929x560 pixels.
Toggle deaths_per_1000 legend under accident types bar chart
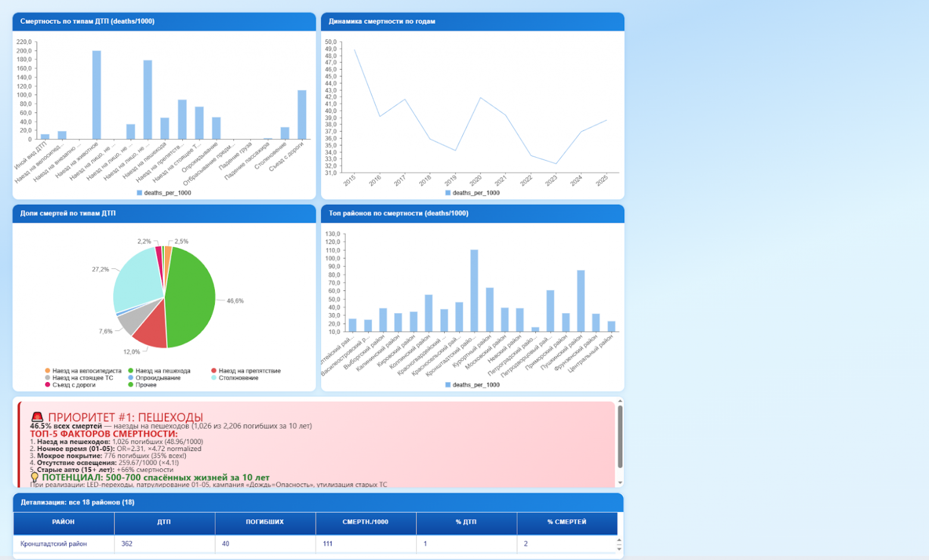click(164, 193)
